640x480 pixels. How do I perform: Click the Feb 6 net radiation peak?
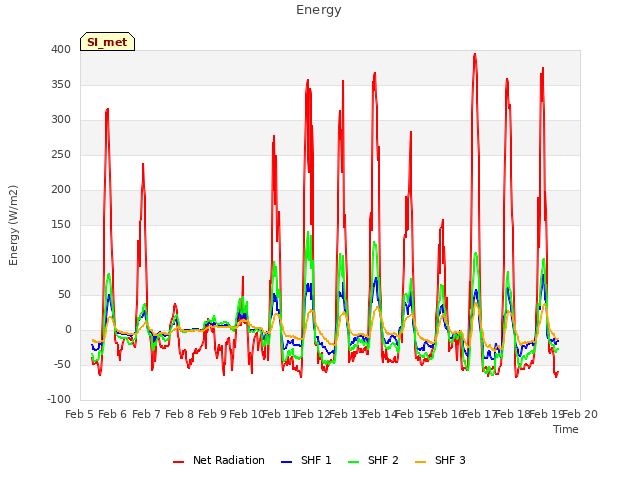[x=107, y=109]
